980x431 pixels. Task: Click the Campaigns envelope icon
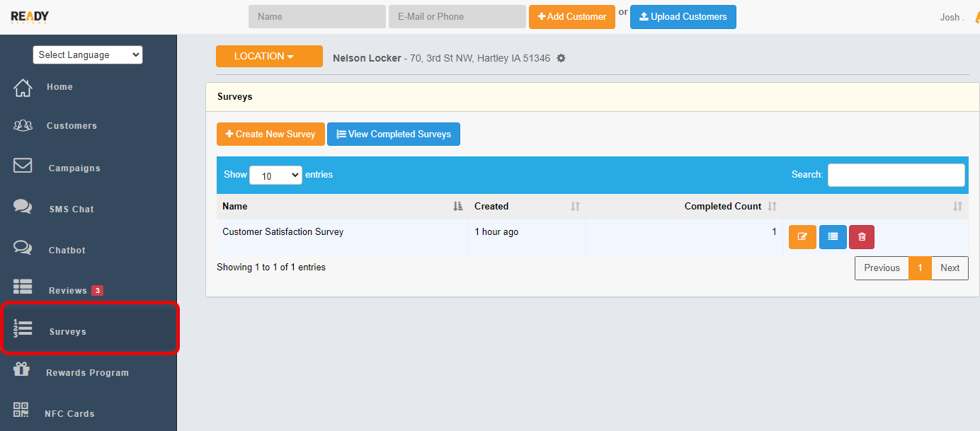[x=23, y=166]
